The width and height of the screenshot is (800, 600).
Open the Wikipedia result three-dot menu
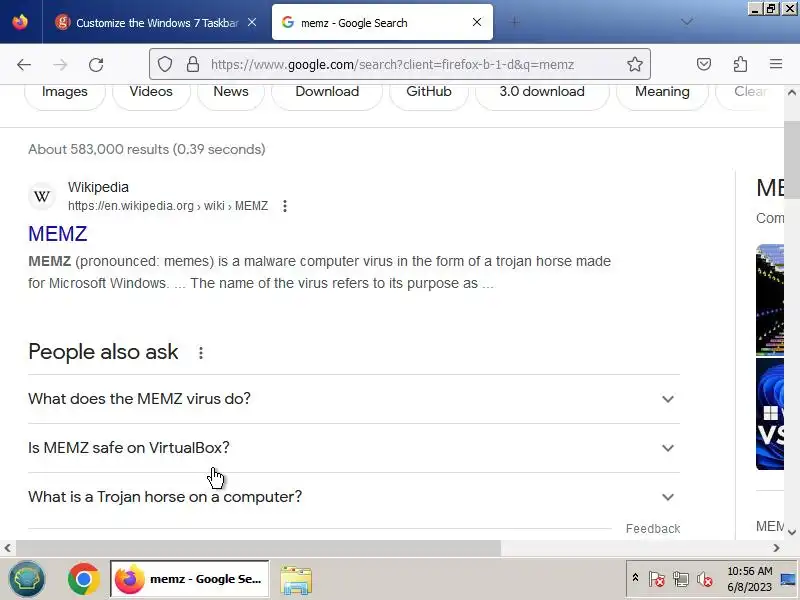285,206
